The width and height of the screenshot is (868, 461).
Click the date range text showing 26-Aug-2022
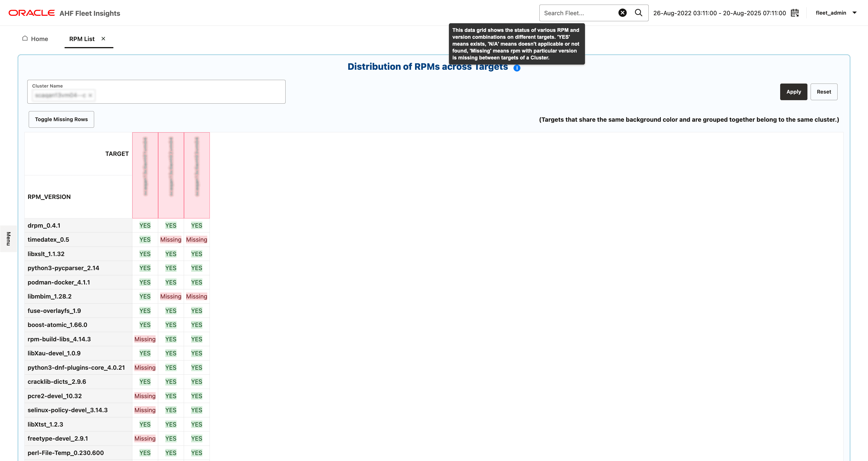(x=719, y=13)
